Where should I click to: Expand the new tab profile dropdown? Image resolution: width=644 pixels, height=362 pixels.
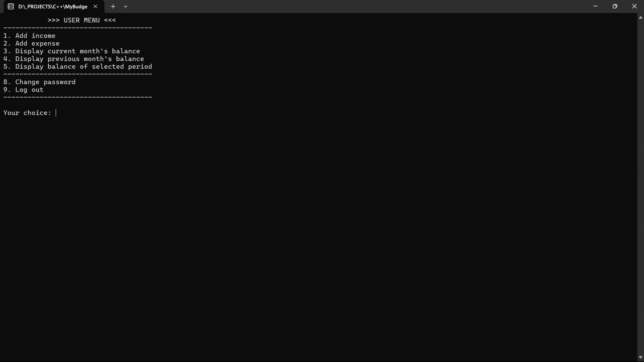tap(125, 6)
